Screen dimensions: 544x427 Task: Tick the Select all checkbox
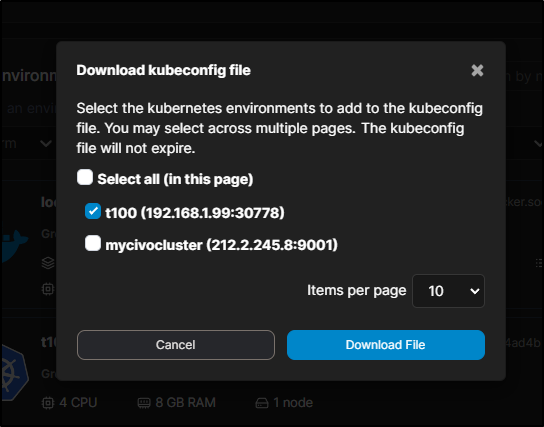(85, 177)
